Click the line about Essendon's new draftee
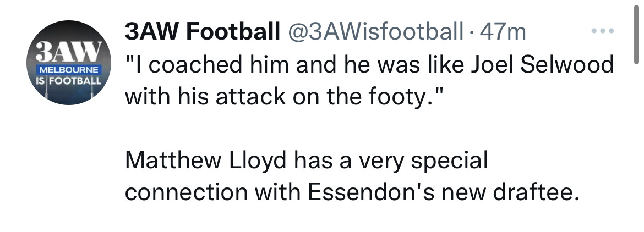The image size is (644, 232). [352, 192]
